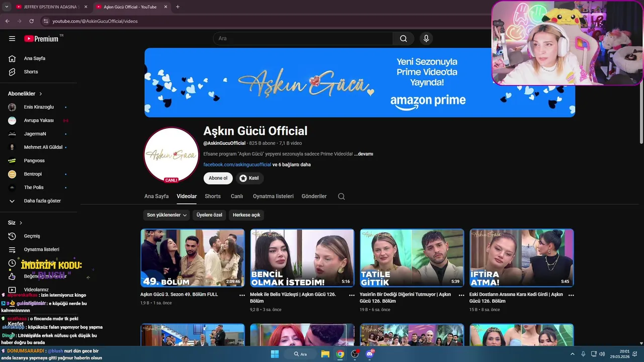Open ve 6 bağlantı daha links
This screenshot has height=362, width=644.
[x=292, y=165]
